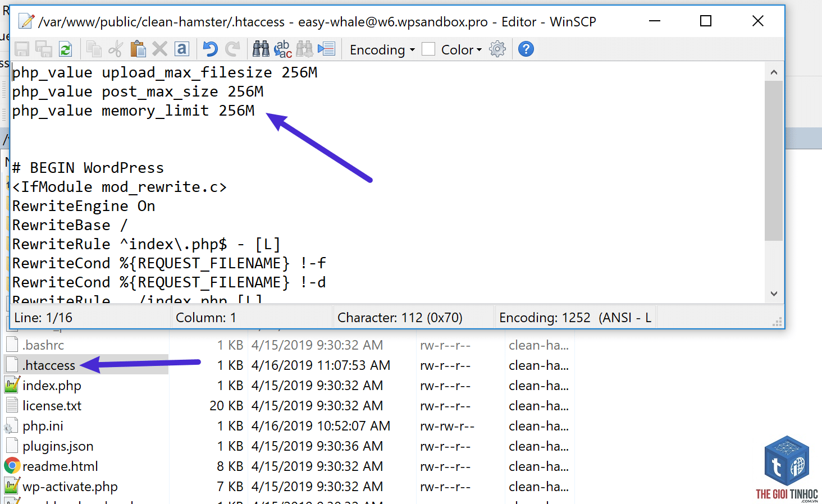Click the .htaccess blank file icon
822x504 pixels.
[x=12, y=365]
